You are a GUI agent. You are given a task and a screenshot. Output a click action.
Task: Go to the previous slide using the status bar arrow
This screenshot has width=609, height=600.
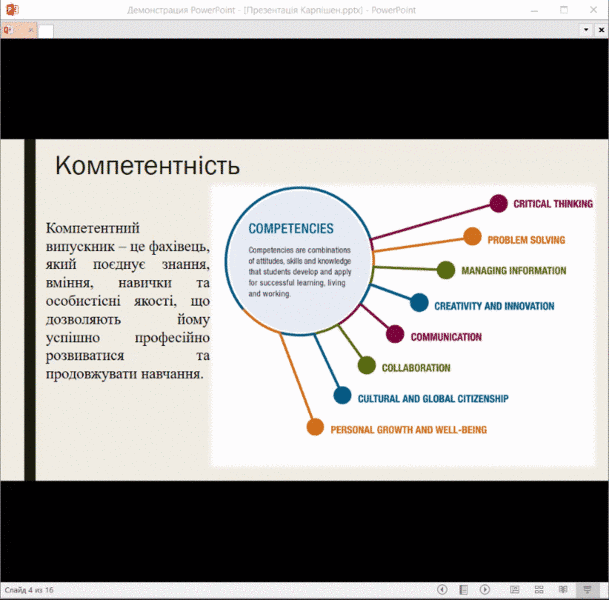point(442,590)
